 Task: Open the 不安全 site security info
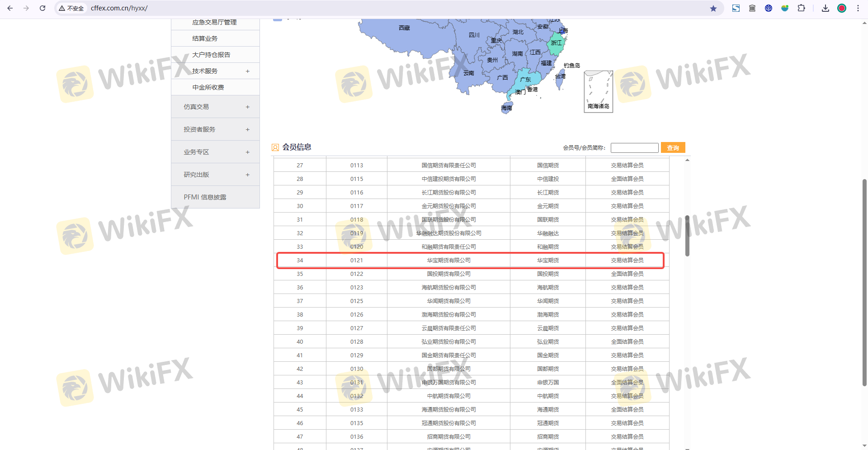tap(71, 8)
